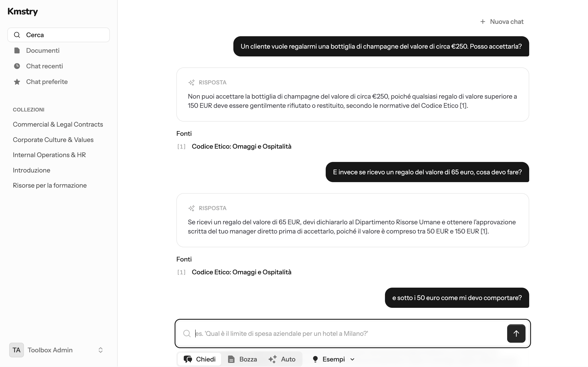Start a Nuova chat
Image resolution: width=588 pixels, height=367 pixels.
[x=502, y=22]
